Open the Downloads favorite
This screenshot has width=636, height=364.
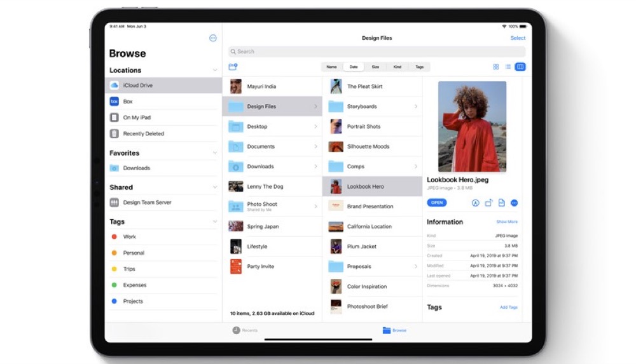pyautogui.click(x=163, y=168)
